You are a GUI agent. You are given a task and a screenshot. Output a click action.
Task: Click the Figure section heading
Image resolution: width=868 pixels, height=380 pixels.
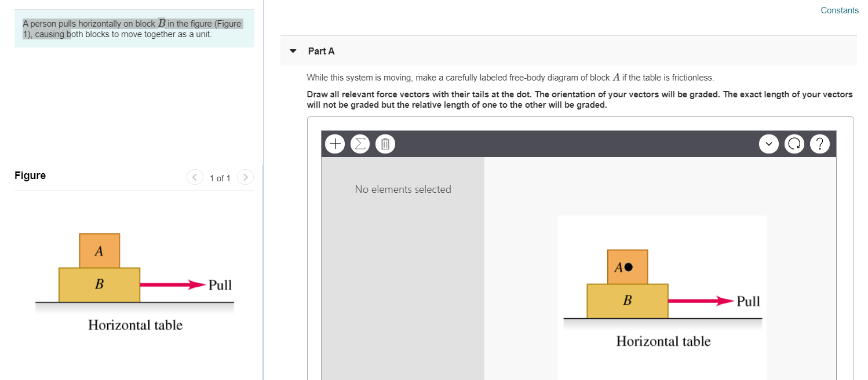coord(30,175)
